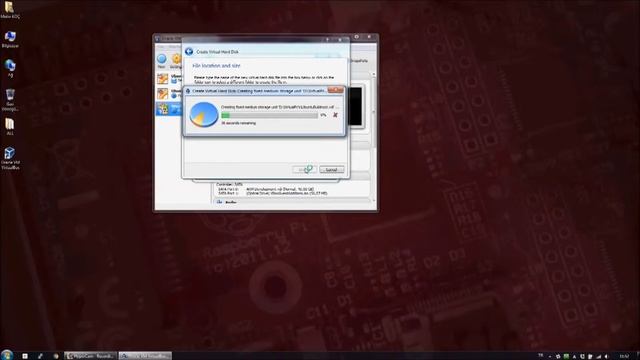Open the Recycle Bin desktop icon

tap(10, 100)
